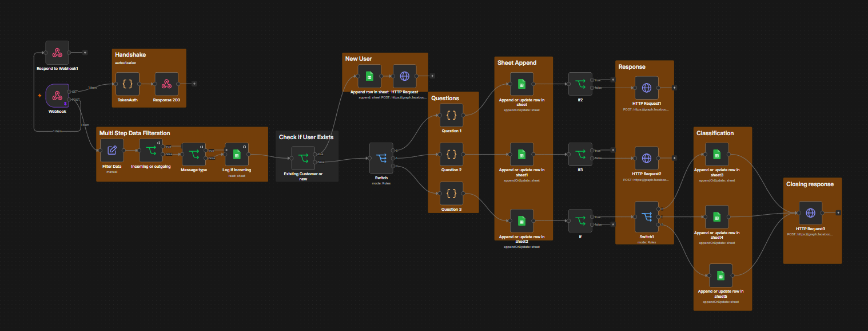The height and width of the screenshot is (331, 868).
Task: Click the authorization text in Handshake note
Action: pyautogui.click(x=125, y=62)
